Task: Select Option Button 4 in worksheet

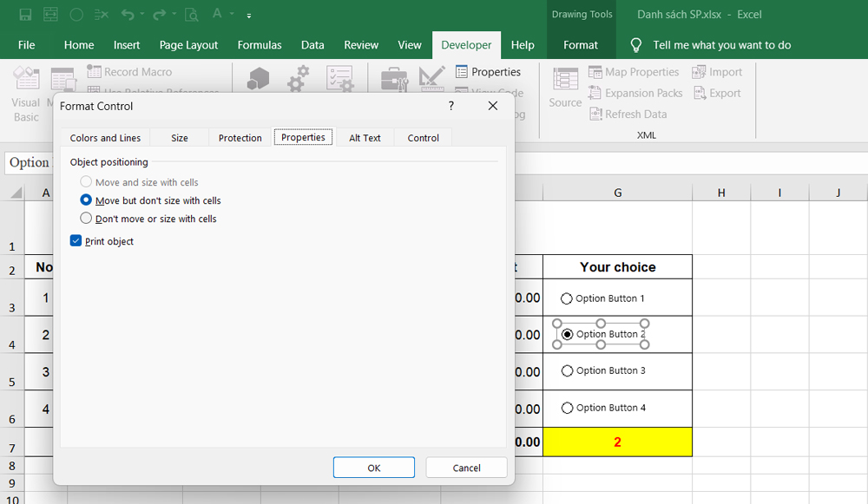Action: coord(567,408)
